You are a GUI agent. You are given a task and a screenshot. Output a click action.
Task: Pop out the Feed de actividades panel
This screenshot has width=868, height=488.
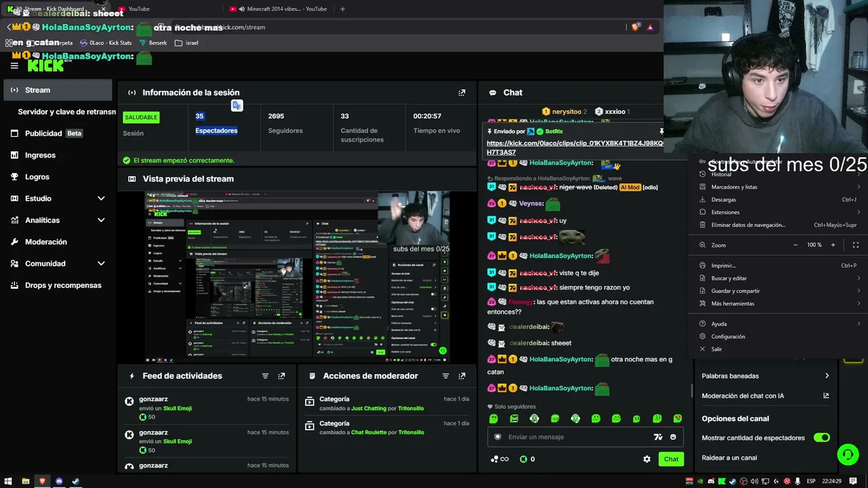[x=281, y=376]
